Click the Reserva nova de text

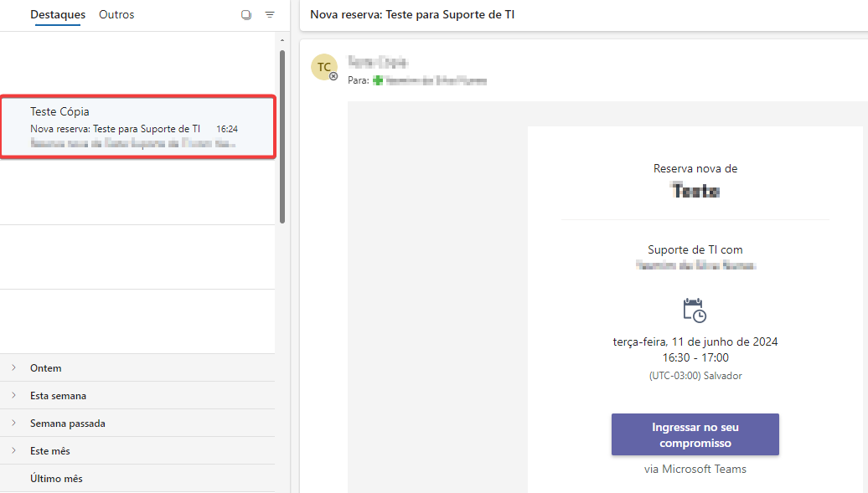695,169
